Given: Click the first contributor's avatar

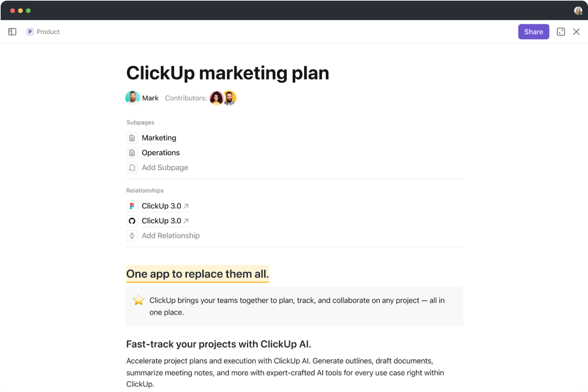Looking at the screenshot, I should click(216, 98).
